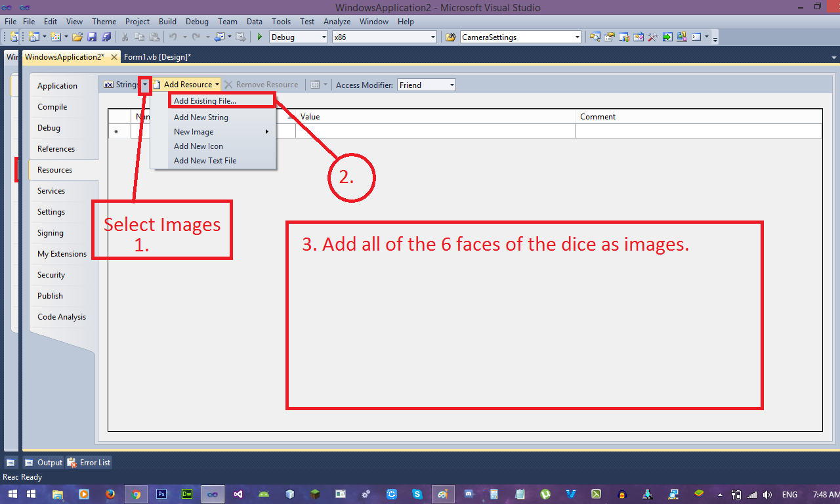840x504 pixels.
Task: Open the Tools menu
Action: click(281, 22)
